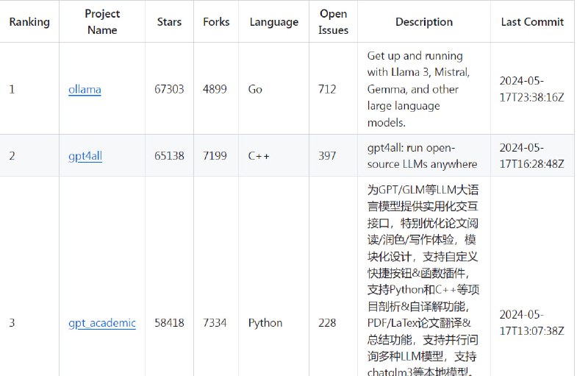This screenshot has width=588, height=376.
Task: Select gpt_academic's last commit timestamp
Action: coord(531,322)
